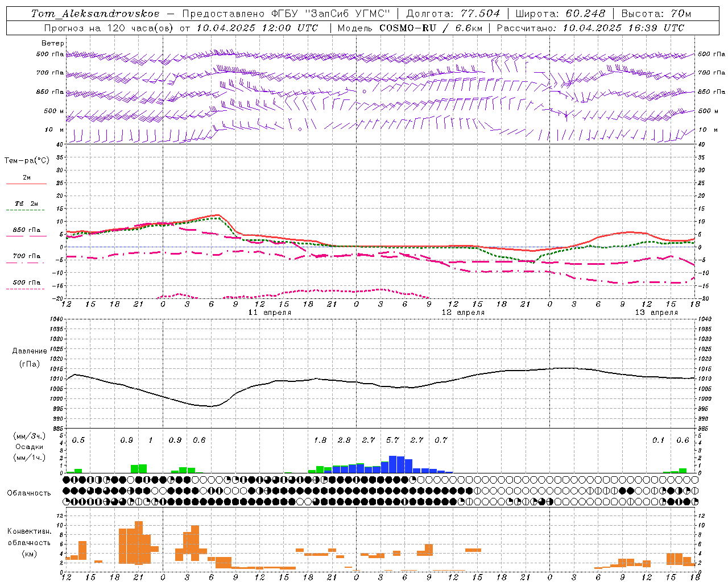This screenshot has width=728, height=582.
Task: Click the Конвективн. convective cloud label
Action: click(x=29, y=531)
